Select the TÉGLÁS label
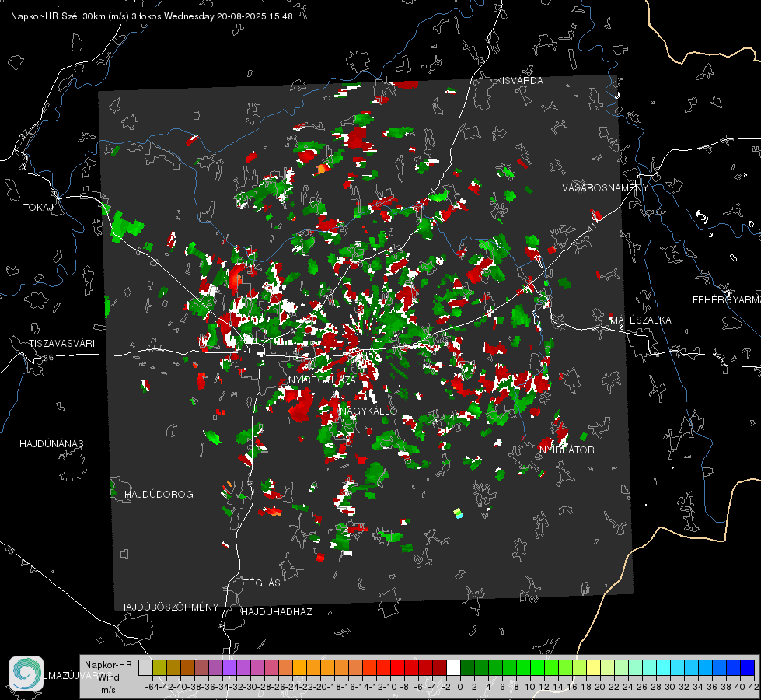Screen dimensions: 761x700 point(262,583)
